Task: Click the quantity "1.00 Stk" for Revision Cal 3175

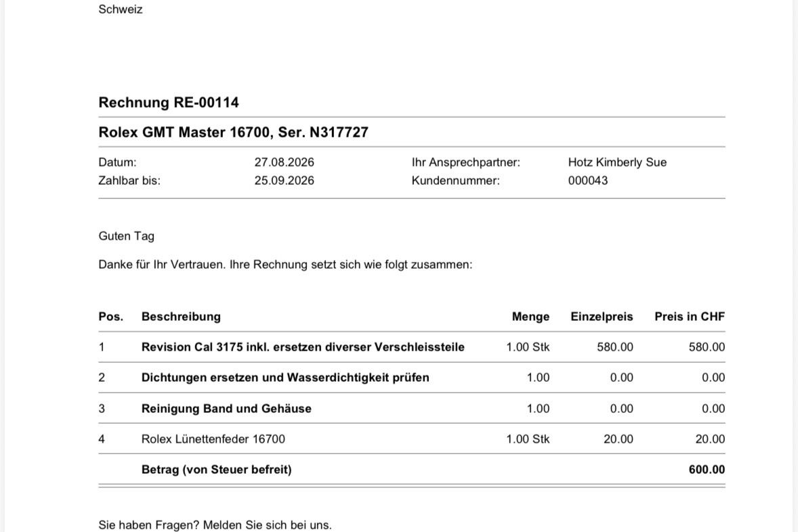Action: click(528, 347)
